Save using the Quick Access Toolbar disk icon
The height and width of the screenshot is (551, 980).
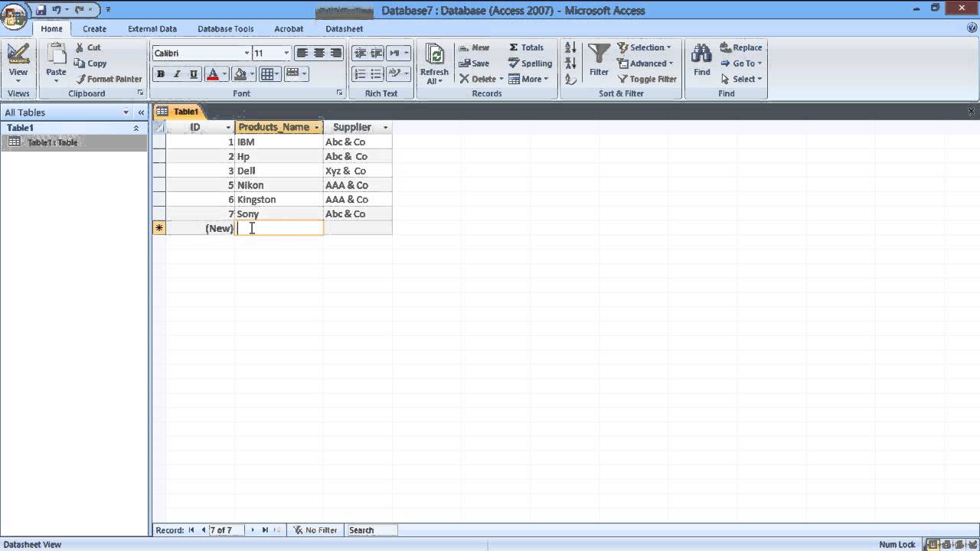pyautogui.click(x=41, y=10)
